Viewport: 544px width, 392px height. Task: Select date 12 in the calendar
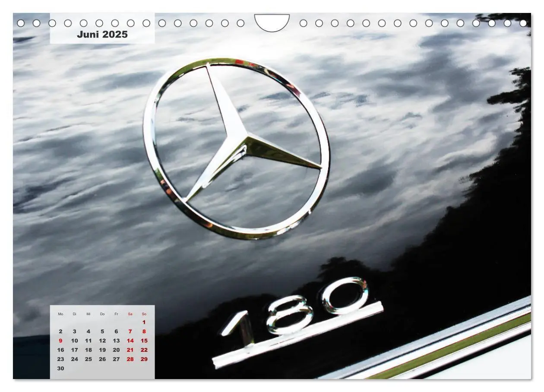coord(102,341)
